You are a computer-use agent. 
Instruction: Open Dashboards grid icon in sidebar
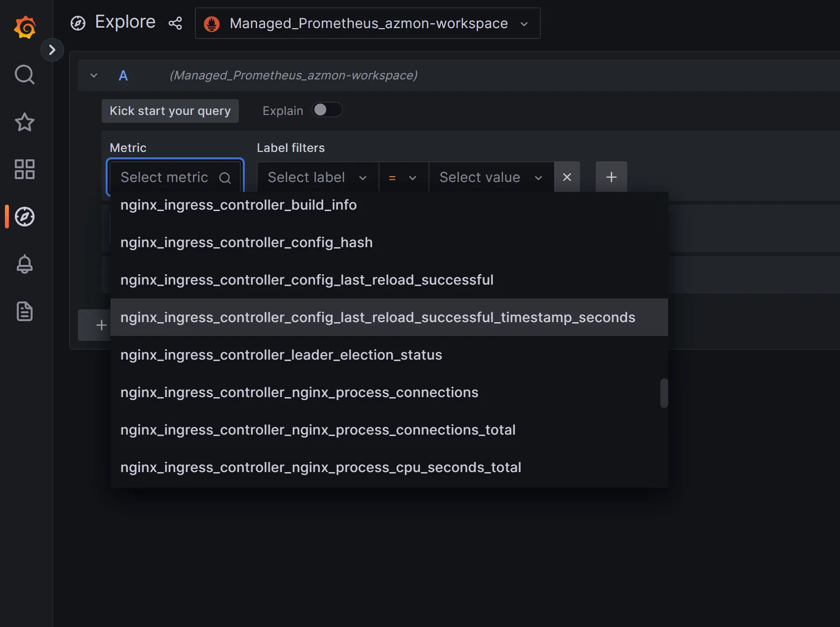(25, 169)
